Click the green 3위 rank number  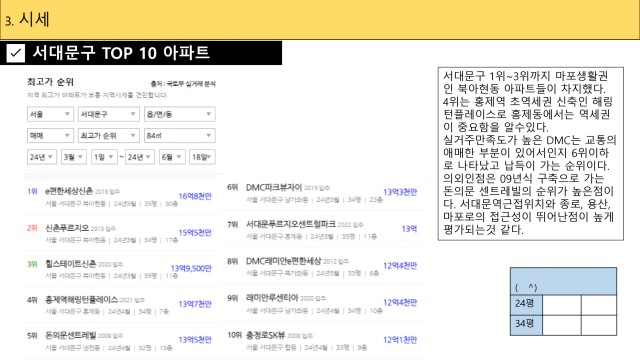[32, 264]
